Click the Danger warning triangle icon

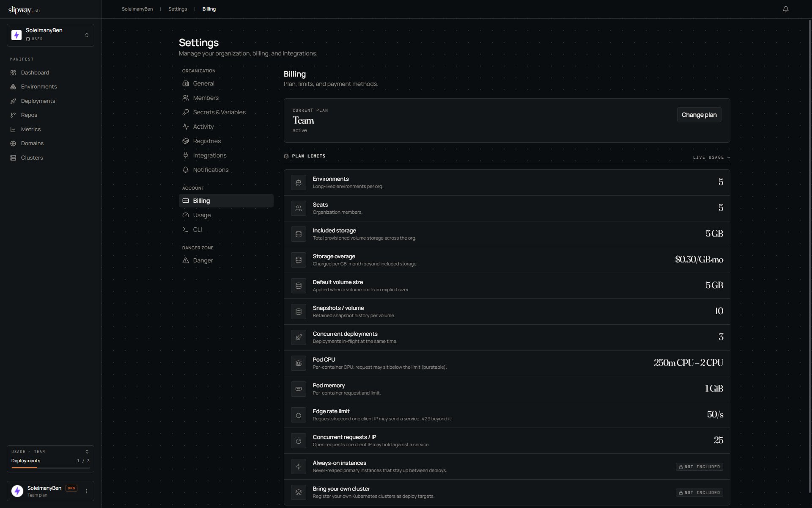tap(186, 261)
